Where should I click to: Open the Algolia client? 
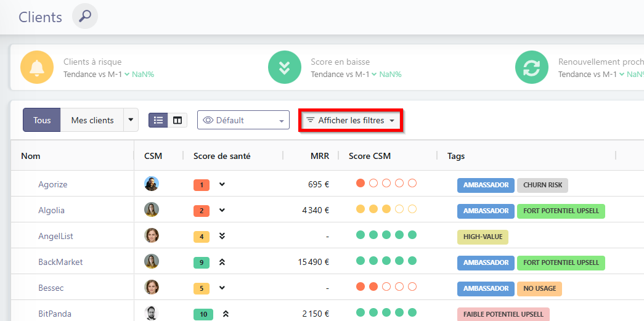pos(51,210)
